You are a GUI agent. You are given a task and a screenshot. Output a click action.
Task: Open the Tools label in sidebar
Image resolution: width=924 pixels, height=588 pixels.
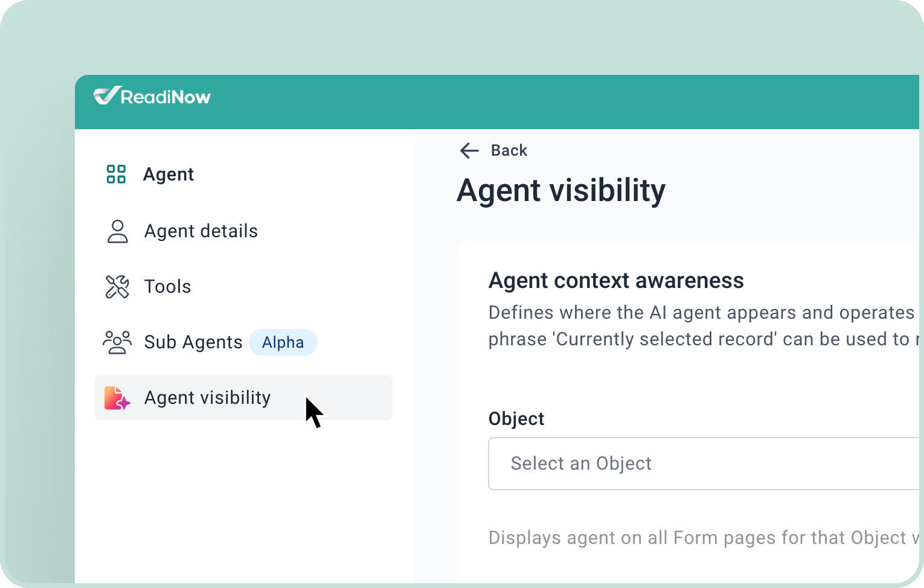click(x=168, y=287)
